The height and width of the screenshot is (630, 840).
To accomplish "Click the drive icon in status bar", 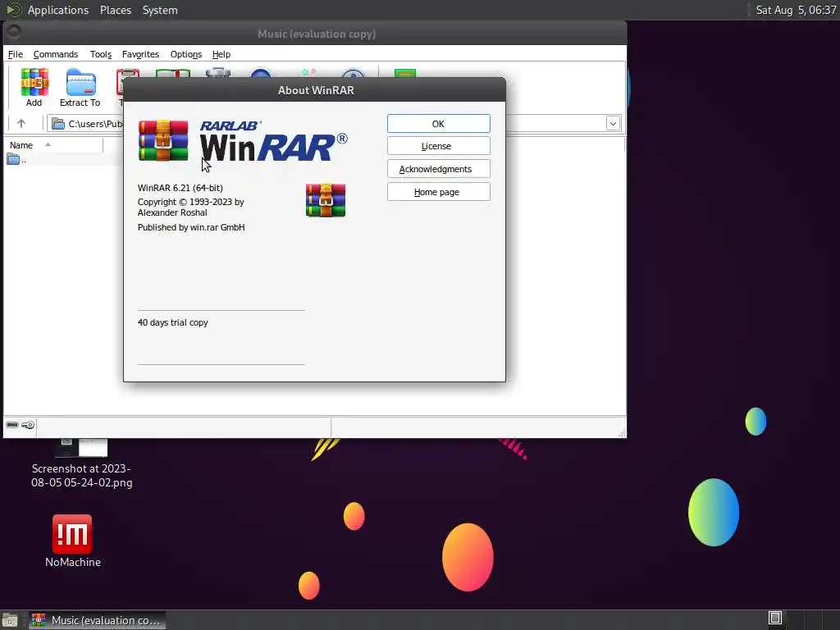I will (x=11, y=425).
